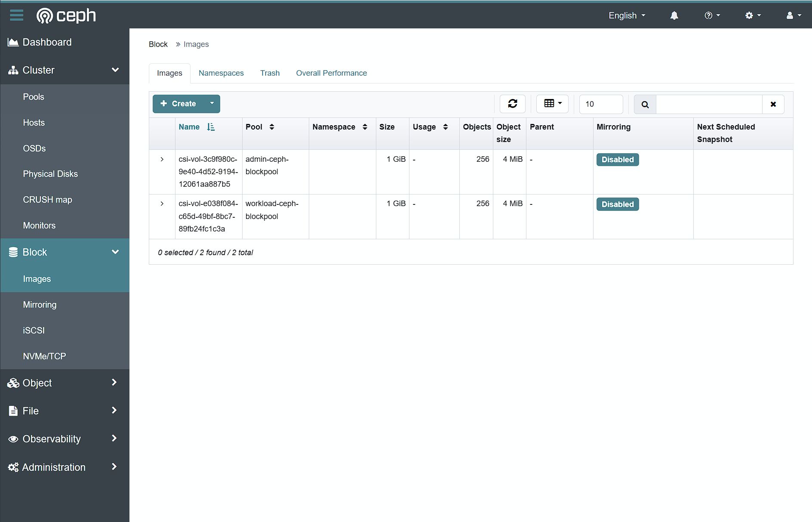Open the user profile menu

[x=793, y=15]
